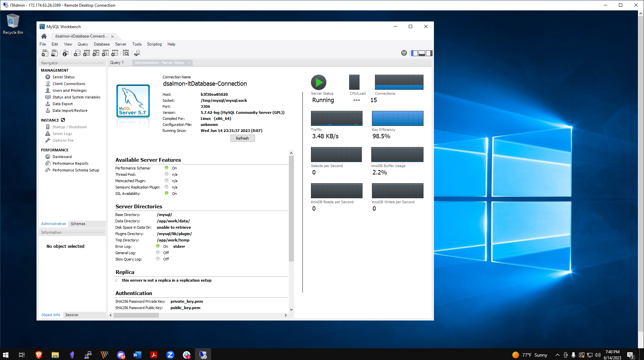Open a SQL script file icon
This screenshot has width=644, height=360.
(54, 53)
